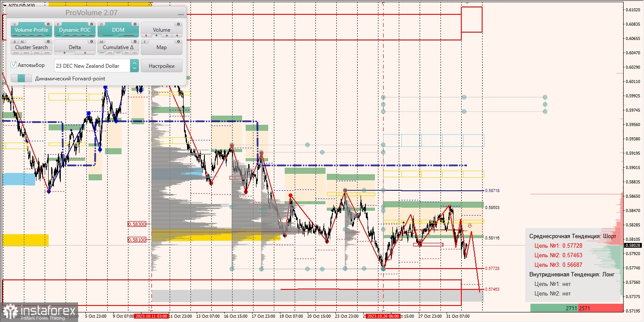Viewport: 644px width, 322px height.
Task: Open settings gear on Dynamic POC button
Action: 92,24
